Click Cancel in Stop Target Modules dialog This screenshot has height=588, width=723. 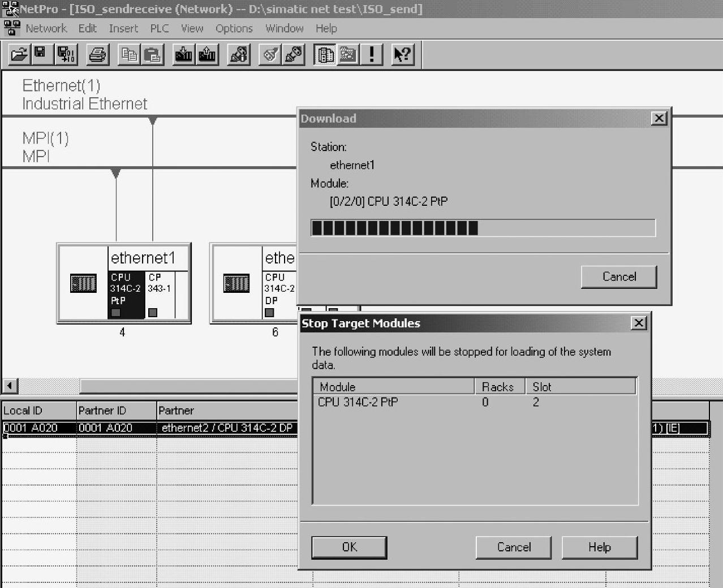pos(514,547)
